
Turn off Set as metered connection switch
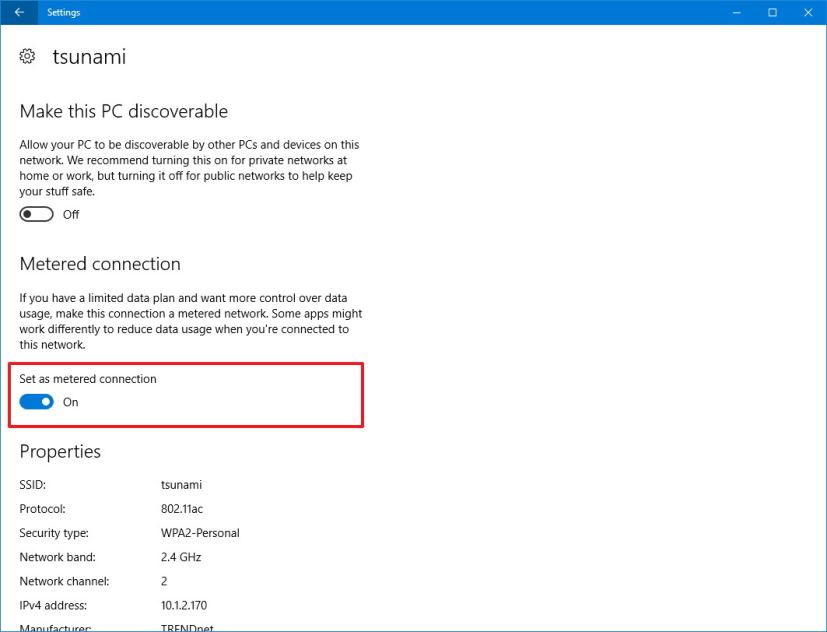tap(36, 402)
